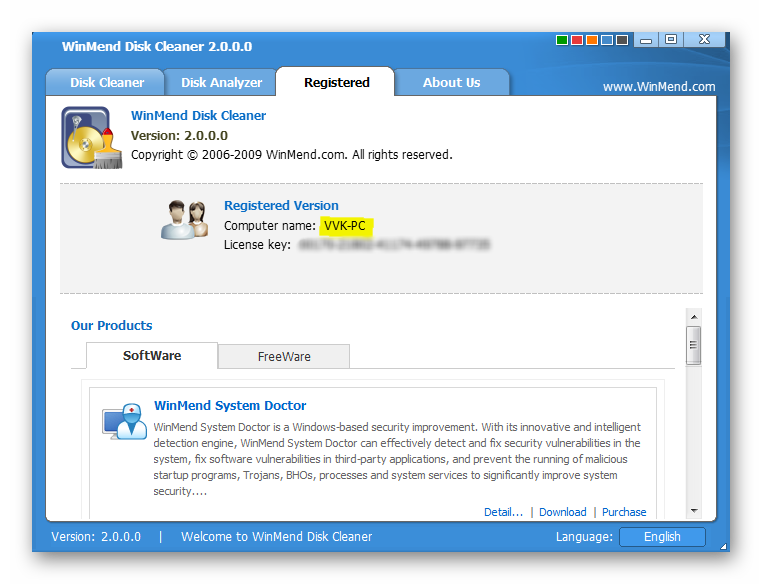Switch to the Disk Cleaner tab

(105, 83)
